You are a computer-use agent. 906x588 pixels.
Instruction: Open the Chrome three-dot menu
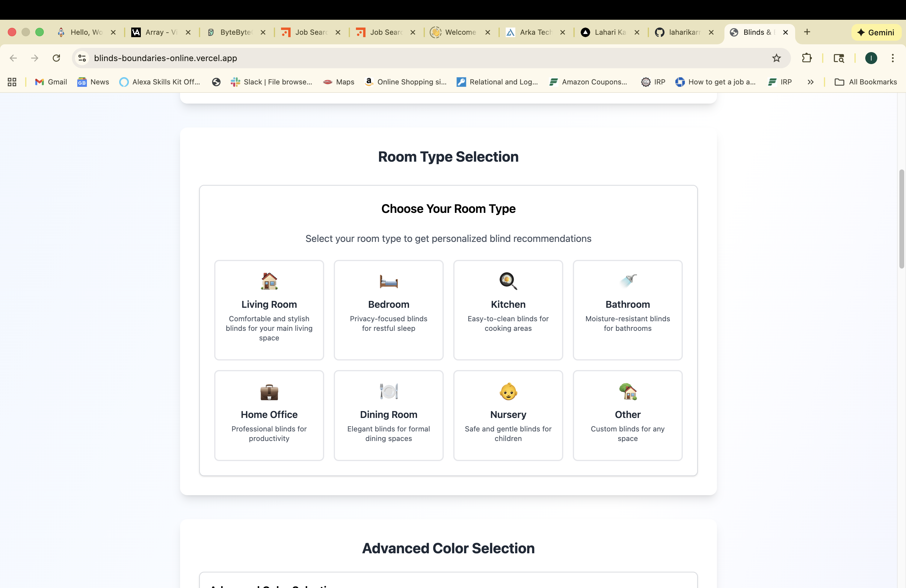point(892,58)
